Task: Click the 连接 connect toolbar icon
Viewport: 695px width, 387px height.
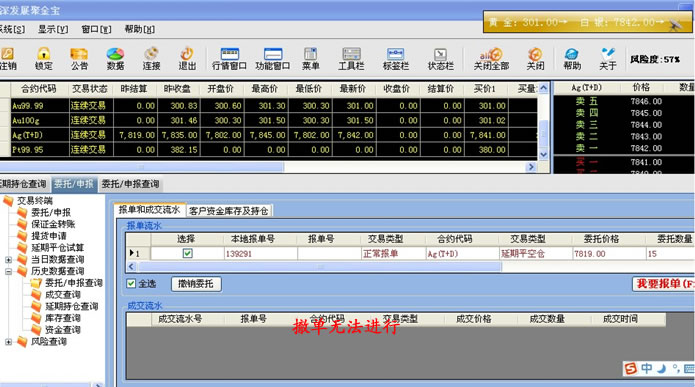Action: (151, 59)
